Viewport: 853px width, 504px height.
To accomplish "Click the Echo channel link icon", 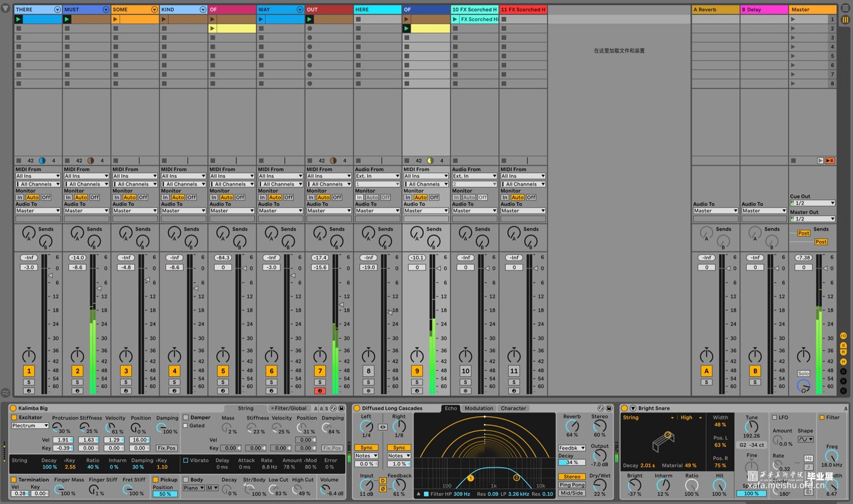I will 383,427.
